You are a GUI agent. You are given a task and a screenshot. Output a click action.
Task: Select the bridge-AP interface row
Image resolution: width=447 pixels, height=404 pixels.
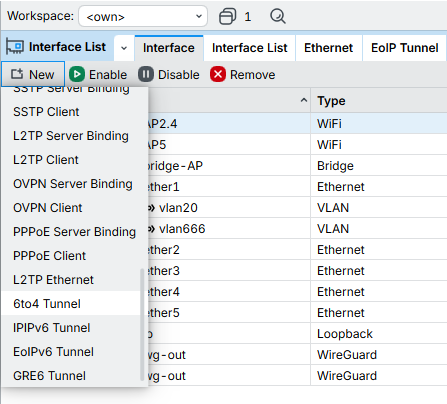click(x=297, y=166)
